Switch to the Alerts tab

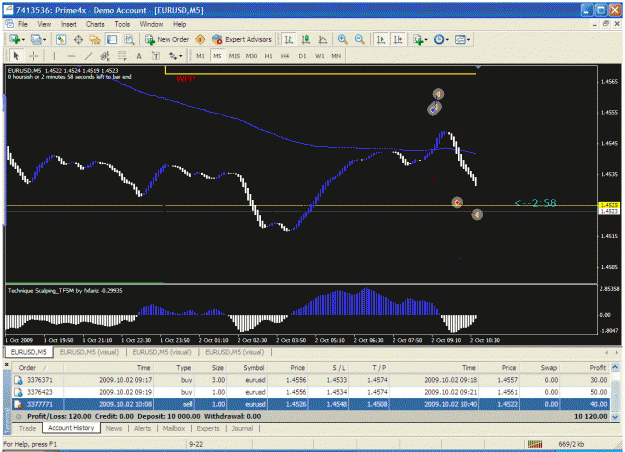(x=142, y=428)
